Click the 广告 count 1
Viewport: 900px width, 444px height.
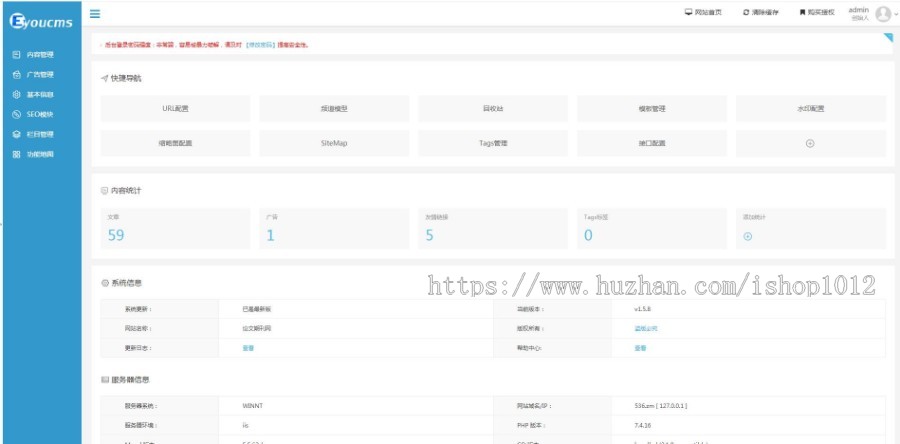(270, 235)
